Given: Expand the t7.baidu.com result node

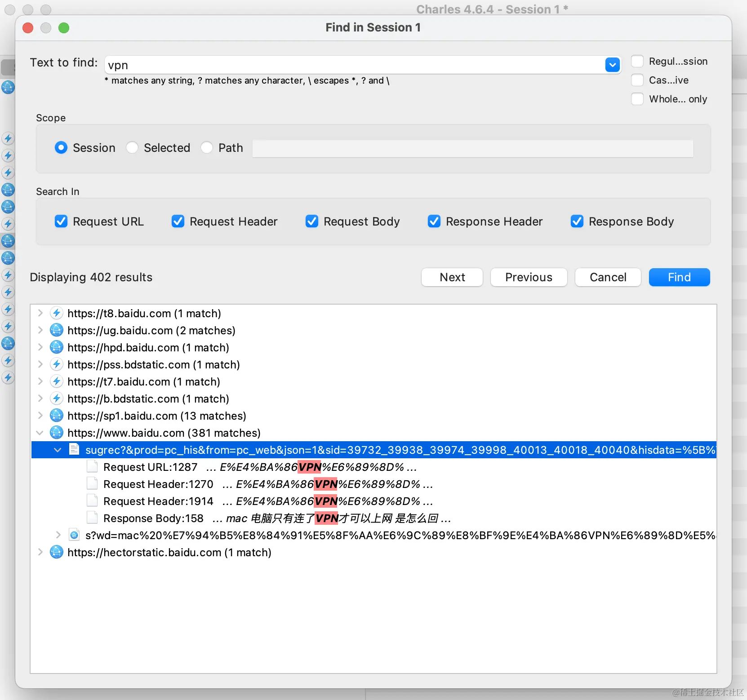Looking at the screenshot, I should [x=40, y=381].
